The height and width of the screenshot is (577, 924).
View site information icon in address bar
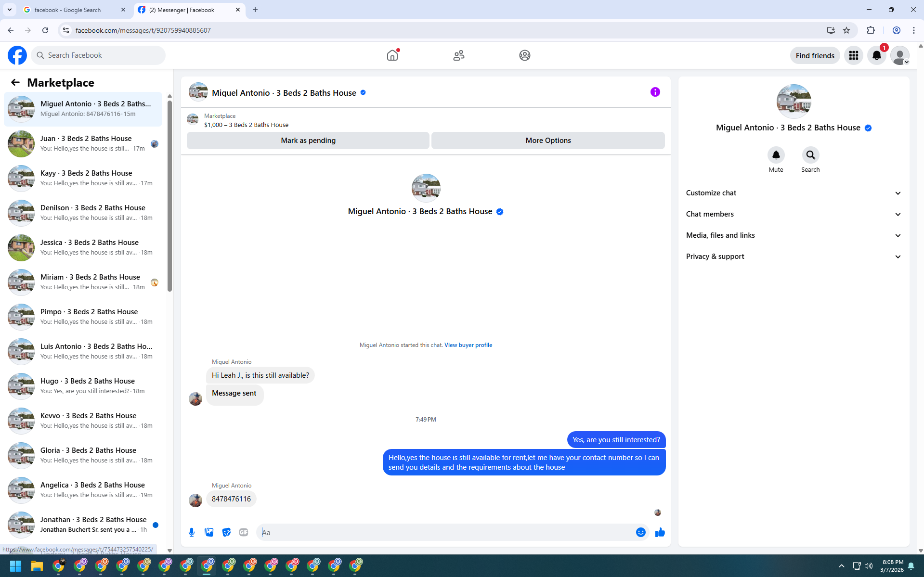tap(66, 30)
